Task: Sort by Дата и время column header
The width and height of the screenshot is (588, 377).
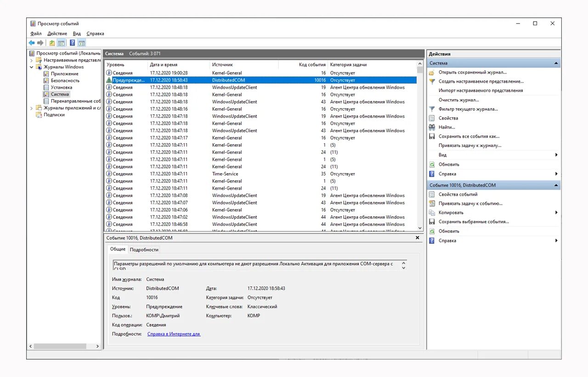Action: tap(178, 65)
